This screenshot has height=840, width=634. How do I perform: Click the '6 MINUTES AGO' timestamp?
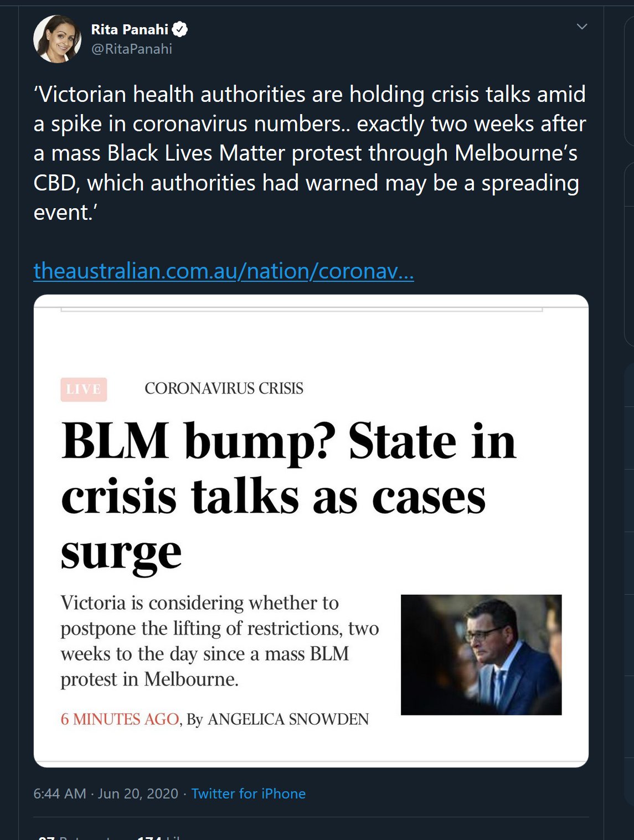120,719
